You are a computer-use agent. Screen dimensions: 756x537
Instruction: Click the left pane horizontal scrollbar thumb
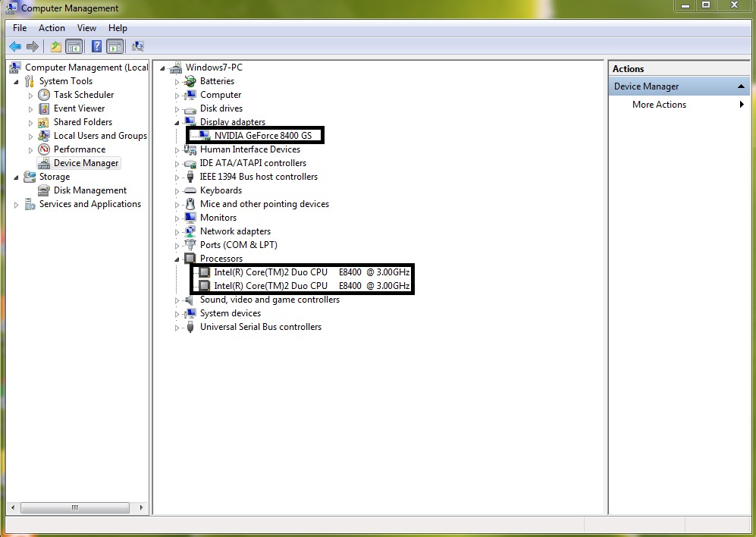[x=75, y=507]
